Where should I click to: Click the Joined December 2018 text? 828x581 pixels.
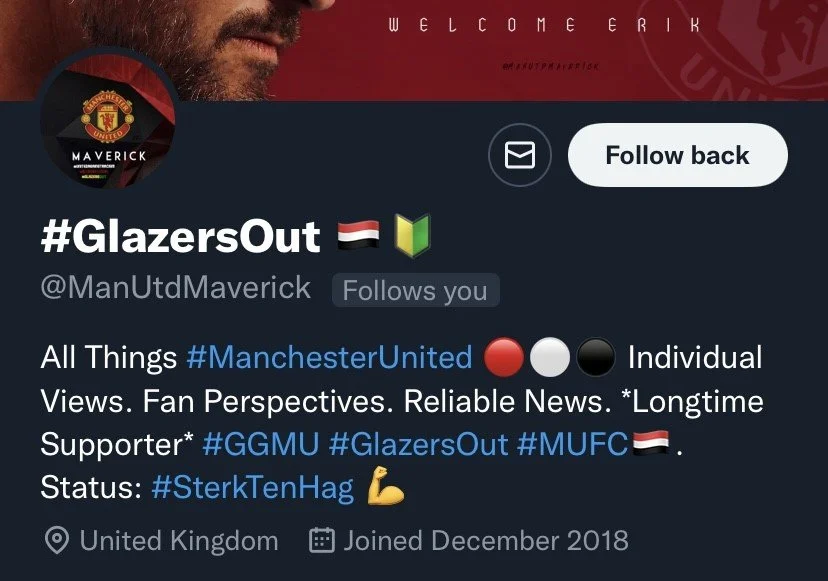click(x=486, y=541)
